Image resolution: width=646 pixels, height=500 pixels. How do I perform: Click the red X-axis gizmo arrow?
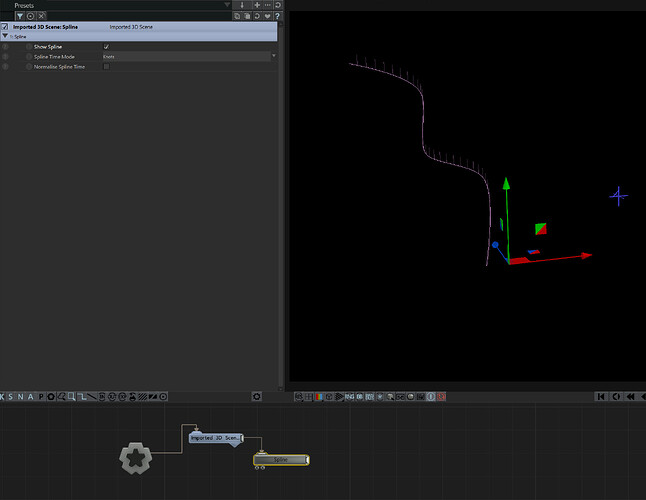(x=586, y=256)
